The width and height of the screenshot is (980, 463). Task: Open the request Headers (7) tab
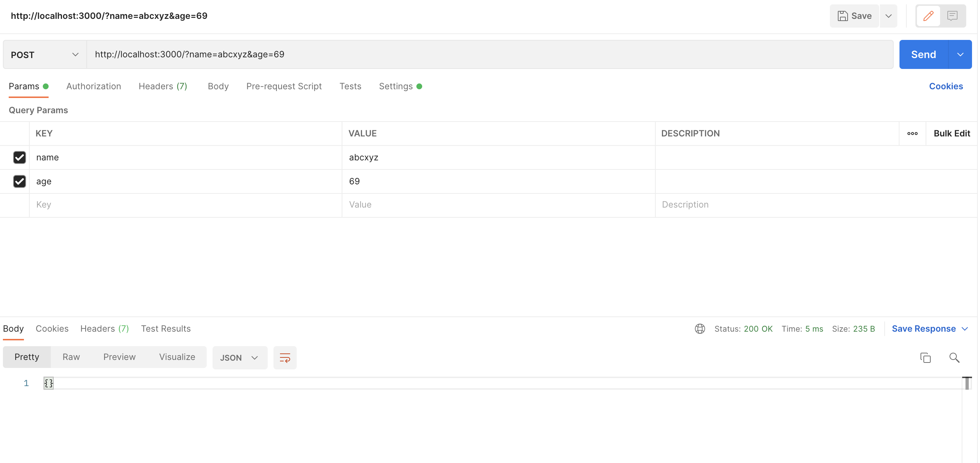point(163,86)
